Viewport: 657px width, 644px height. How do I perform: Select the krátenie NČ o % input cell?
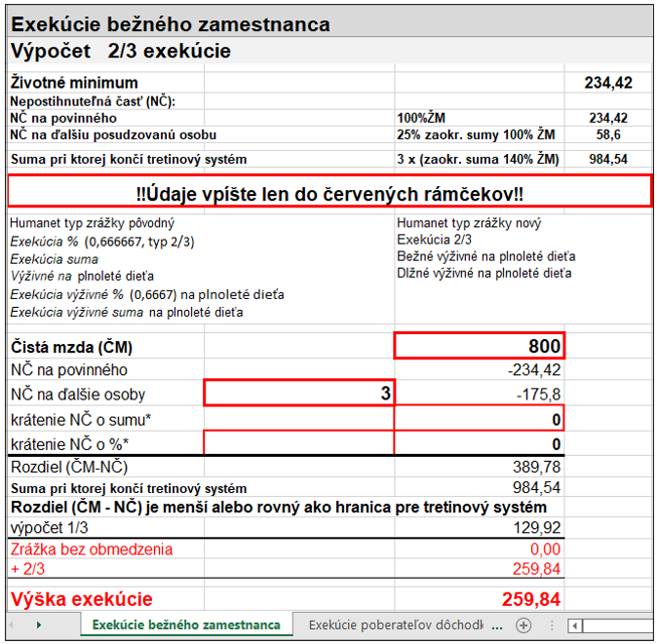click(299, 442)
